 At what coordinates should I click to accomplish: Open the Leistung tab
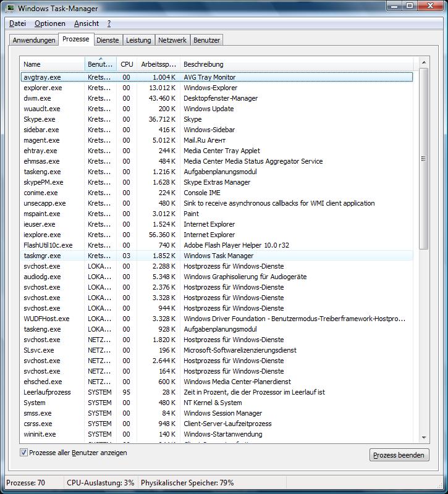pyautogui.click(x=138, y=40)
